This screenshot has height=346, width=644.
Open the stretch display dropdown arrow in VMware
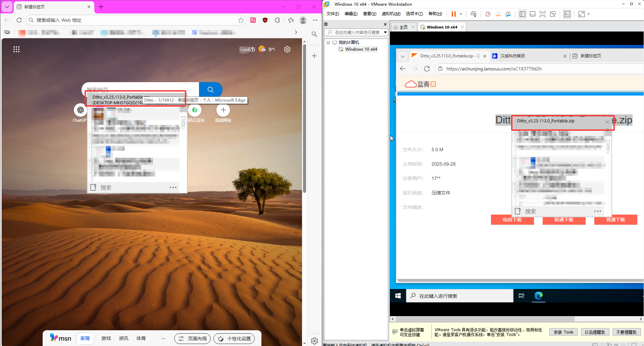(589, 14)
